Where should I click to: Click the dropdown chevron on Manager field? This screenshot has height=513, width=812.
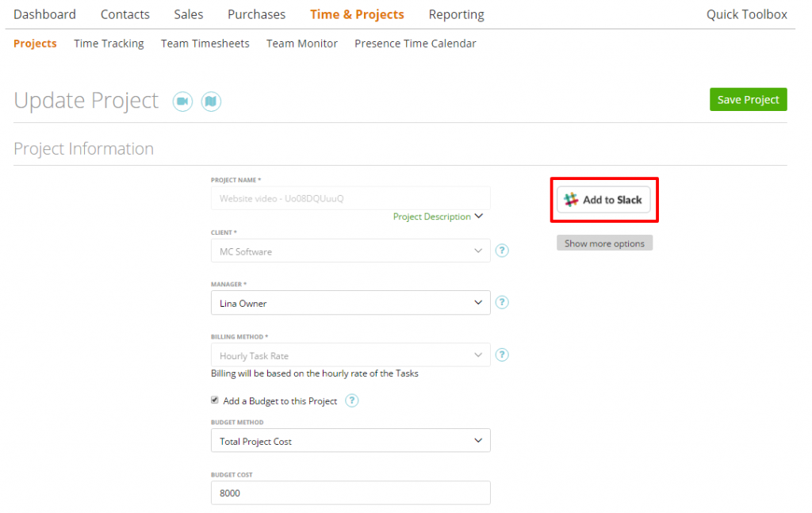click(478, 302)
